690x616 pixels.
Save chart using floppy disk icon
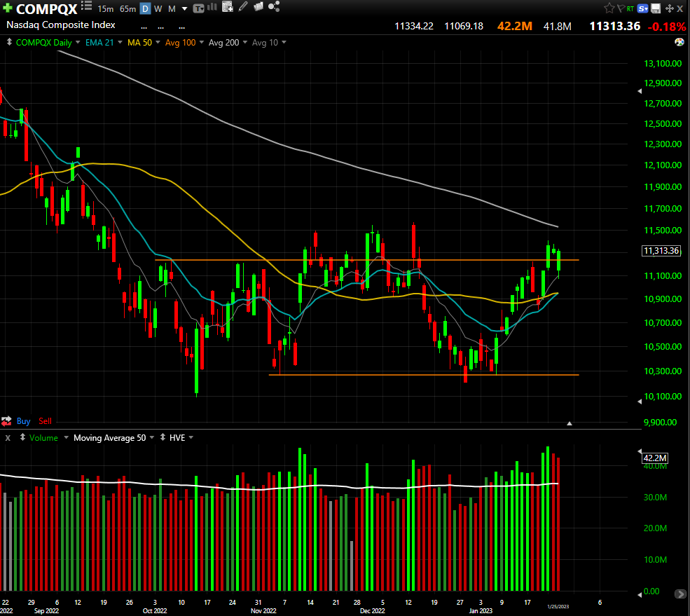pos(656,8)
